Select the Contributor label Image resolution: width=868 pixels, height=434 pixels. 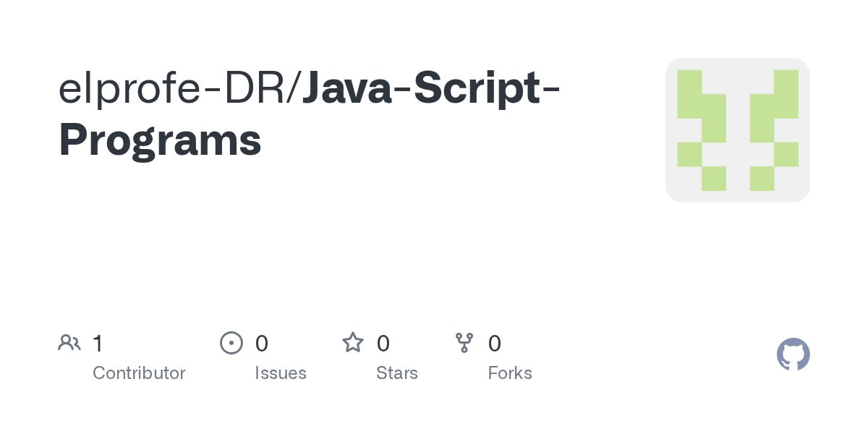coord(139,373)
